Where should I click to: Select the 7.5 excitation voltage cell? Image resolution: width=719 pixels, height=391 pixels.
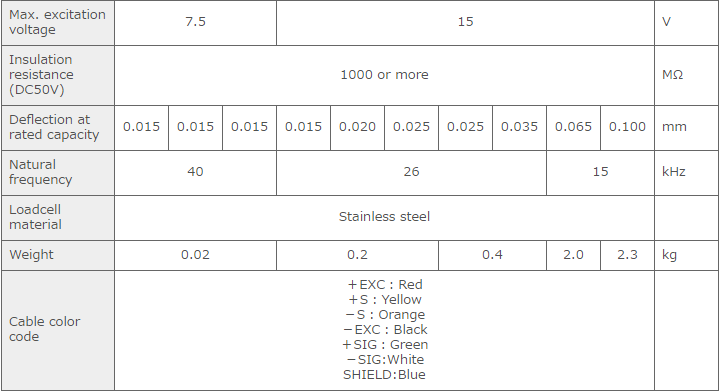tap(195, 22)
